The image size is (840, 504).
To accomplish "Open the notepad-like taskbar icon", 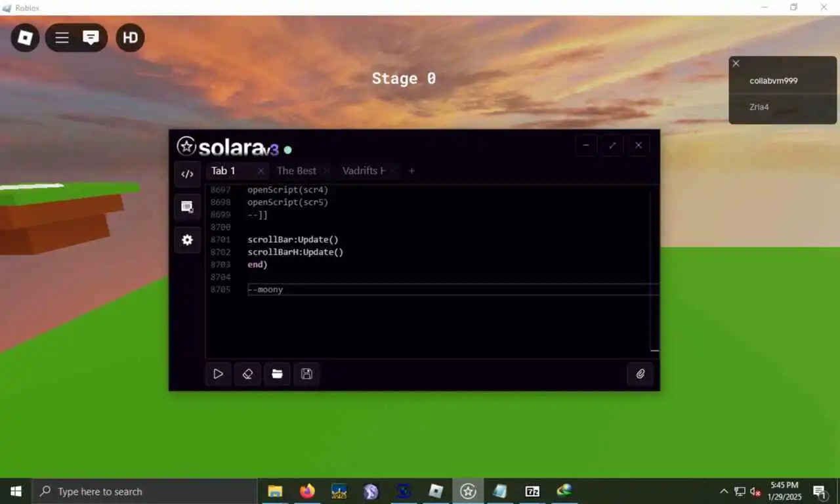I will click(x=500, y=491).
